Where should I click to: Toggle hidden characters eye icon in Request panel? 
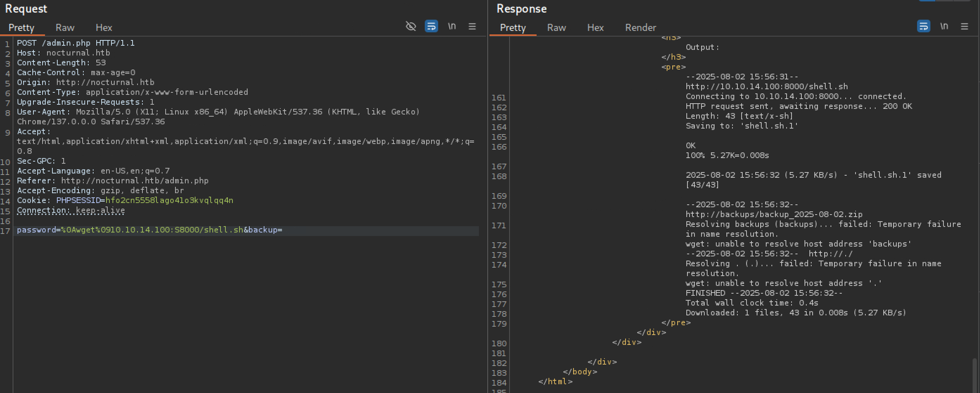410,26
